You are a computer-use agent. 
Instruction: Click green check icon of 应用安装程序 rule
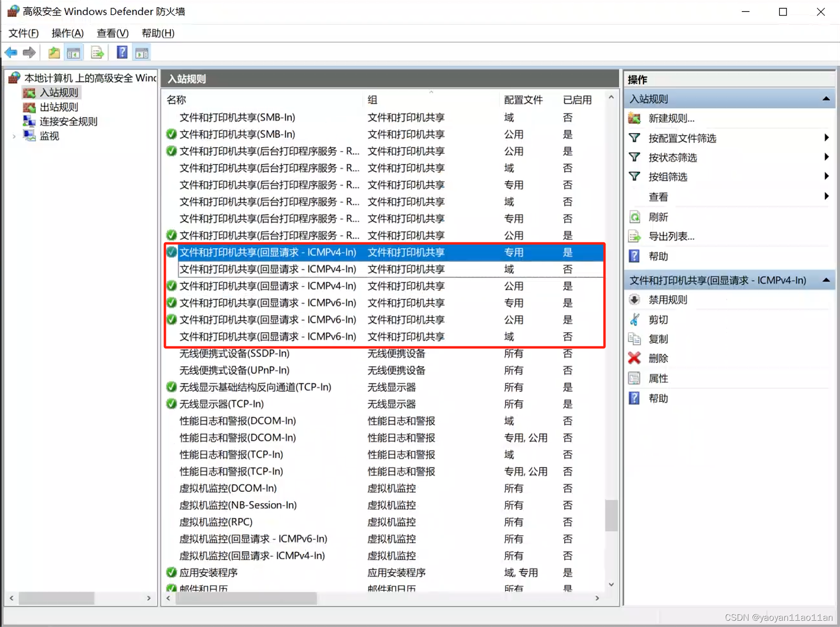[171, 572]
